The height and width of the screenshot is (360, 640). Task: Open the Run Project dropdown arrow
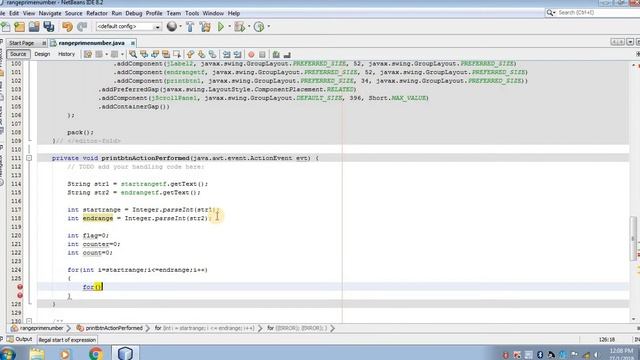coord(229,27)
